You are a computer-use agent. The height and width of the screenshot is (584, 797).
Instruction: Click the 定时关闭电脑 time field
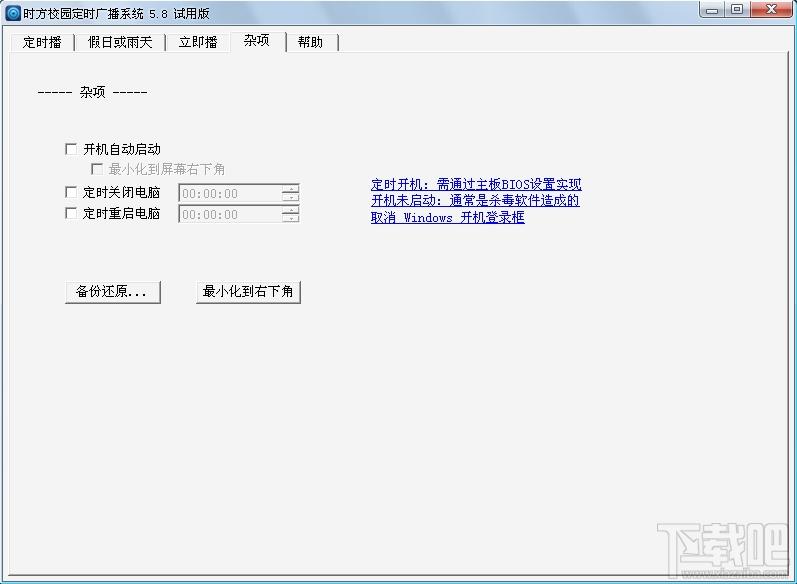pyautogui.click(x=230, y=193)
